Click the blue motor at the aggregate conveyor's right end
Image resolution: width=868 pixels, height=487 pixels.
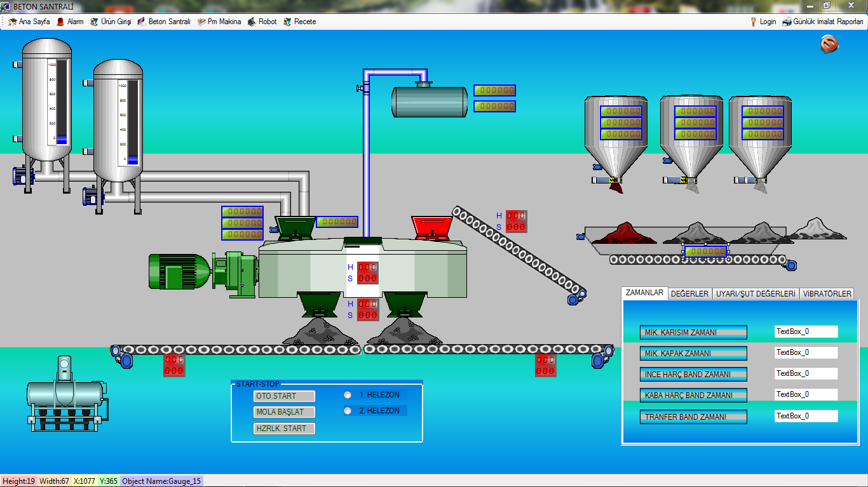click(x=790, y=265)
